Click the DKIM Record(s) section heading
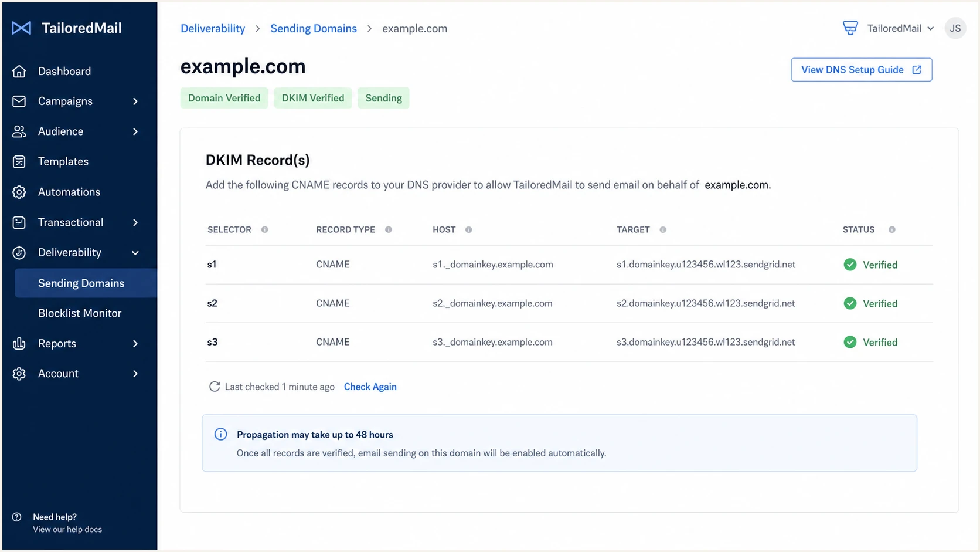Viewport: 980px width, 552px height. (x=258, y=160)
